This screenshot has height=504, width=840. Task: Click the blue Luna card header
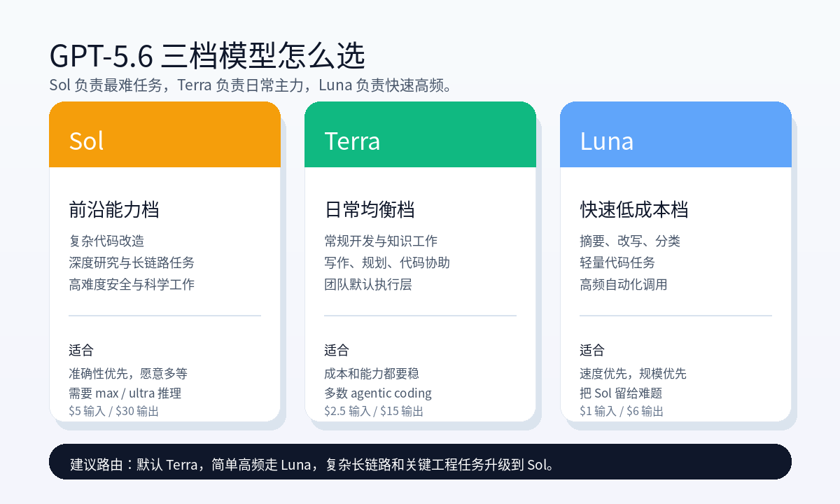675,134
